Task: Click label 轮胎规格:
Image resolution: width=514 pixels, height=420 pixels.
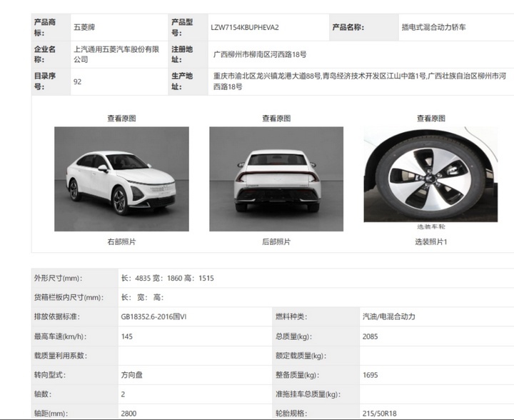Action: pos(291,414)
